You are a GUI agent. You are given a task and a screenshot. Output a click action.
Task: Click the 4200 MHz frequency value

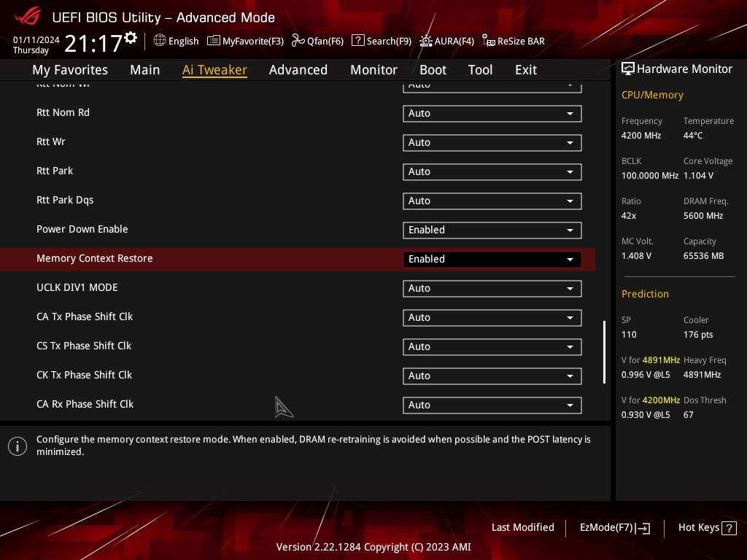pyautogui.click(x=640, y=135)
